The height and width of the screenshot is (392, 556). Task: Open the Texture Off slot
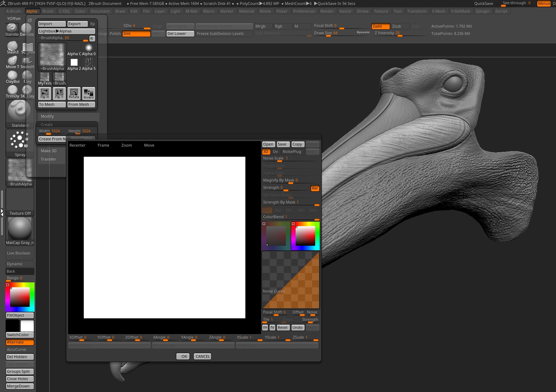pos(20,202)
